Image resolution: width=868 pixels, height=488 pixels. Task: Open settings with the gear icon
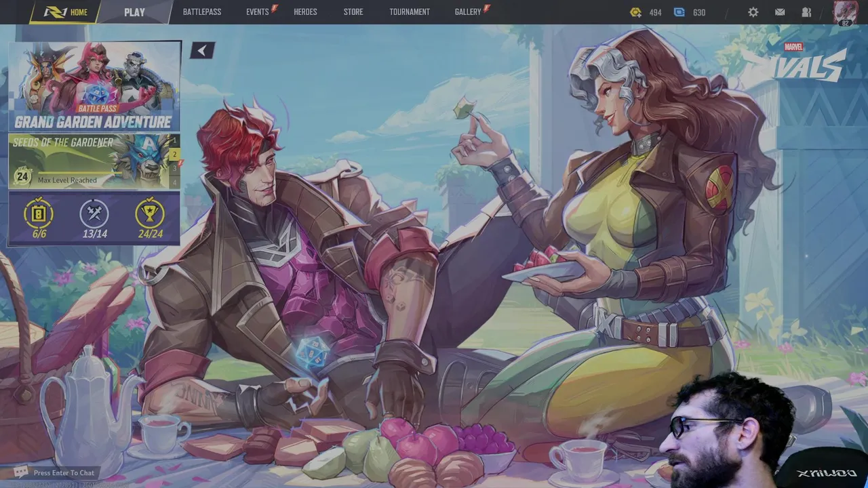pyautogui.click(x=753, y=12)
